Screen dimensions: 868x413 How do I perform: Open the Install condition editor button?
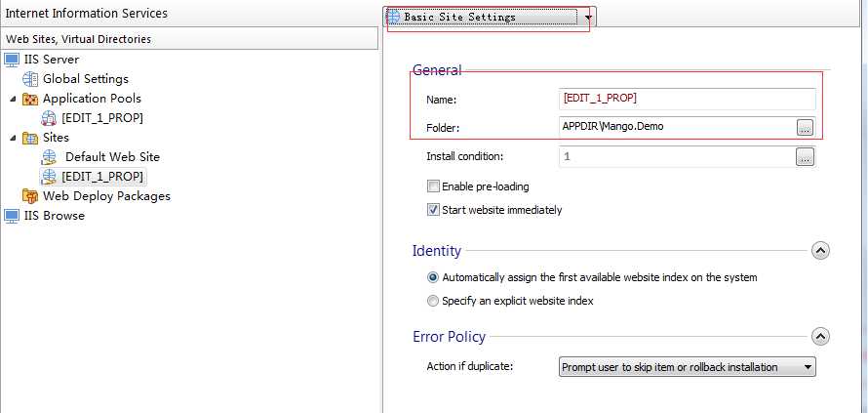pos(805,157)
